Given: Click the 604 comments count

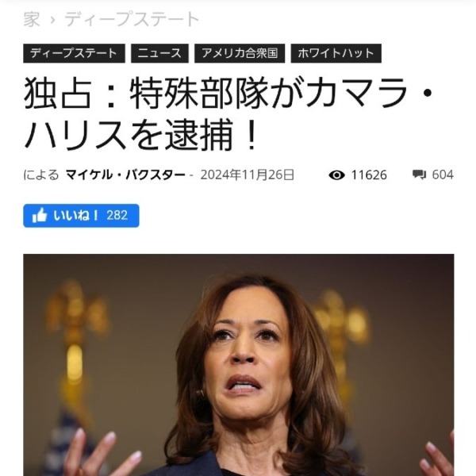Looking at the screenshot, I should point(443,175).
